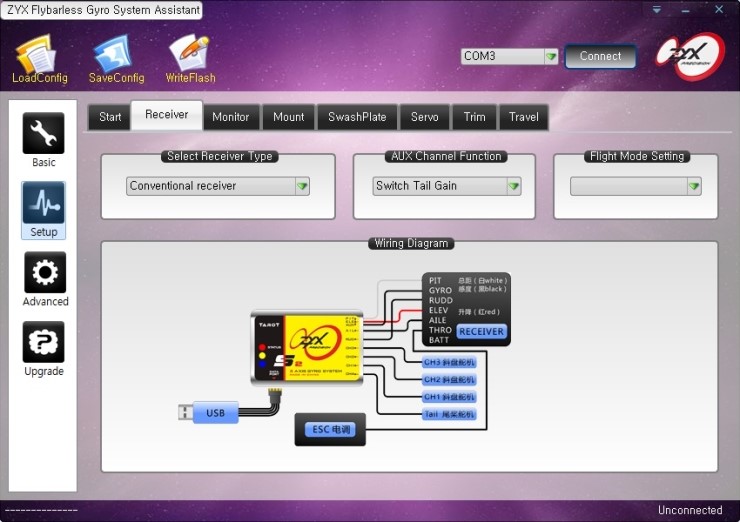This screenshot has height=522, width=740.
Task: Minimize the ZYX assistant window
Action: (685, 10)
